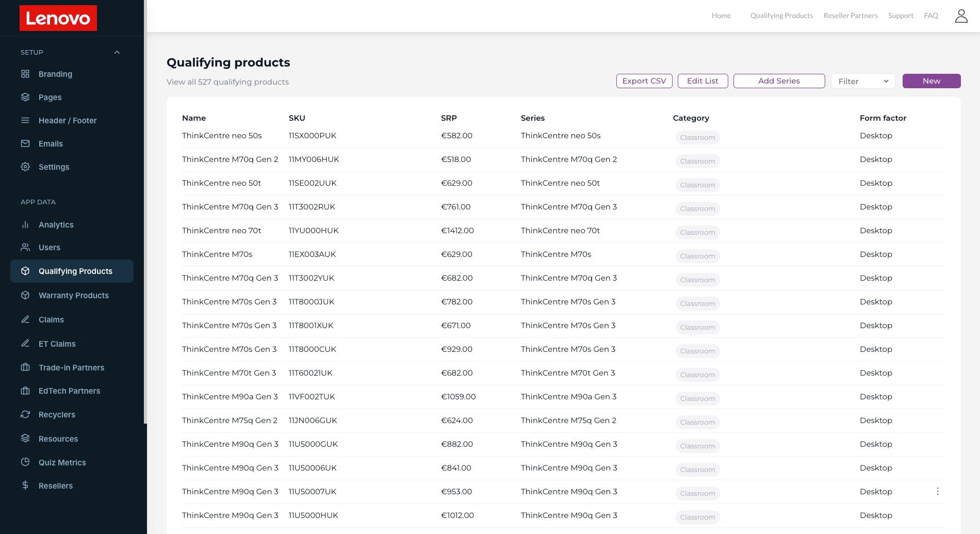Open Settings via gear icon
The width and height of the screenshot is (980, 534).
click(x=25, y=167)
